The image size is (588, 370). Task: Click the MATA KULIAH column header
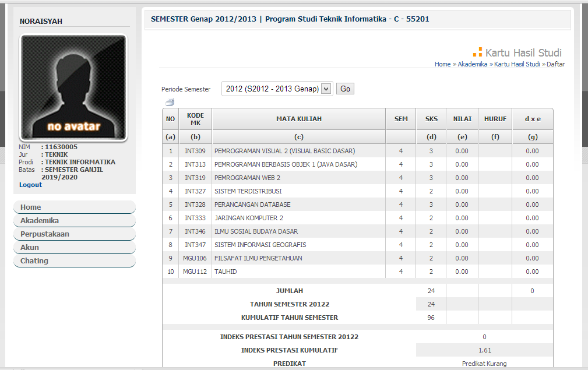pyautogui.click(x=298, y=119)
